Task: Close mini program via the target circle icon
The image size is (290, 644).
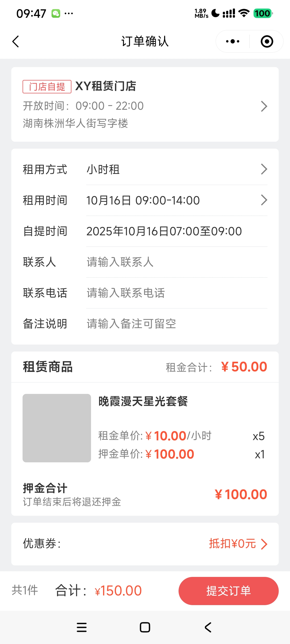Action: click(x=267, y=42)
